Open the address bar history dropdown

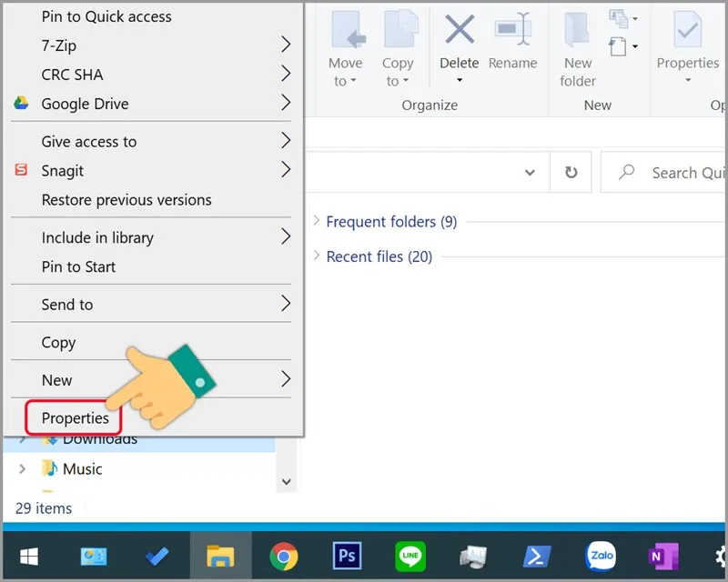(x=530, y=173)
